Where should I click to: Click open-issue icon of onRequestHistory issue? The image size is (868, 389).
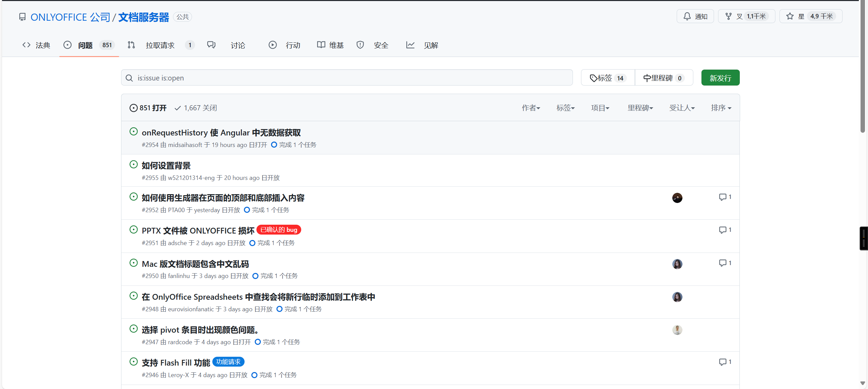point(134,131)
